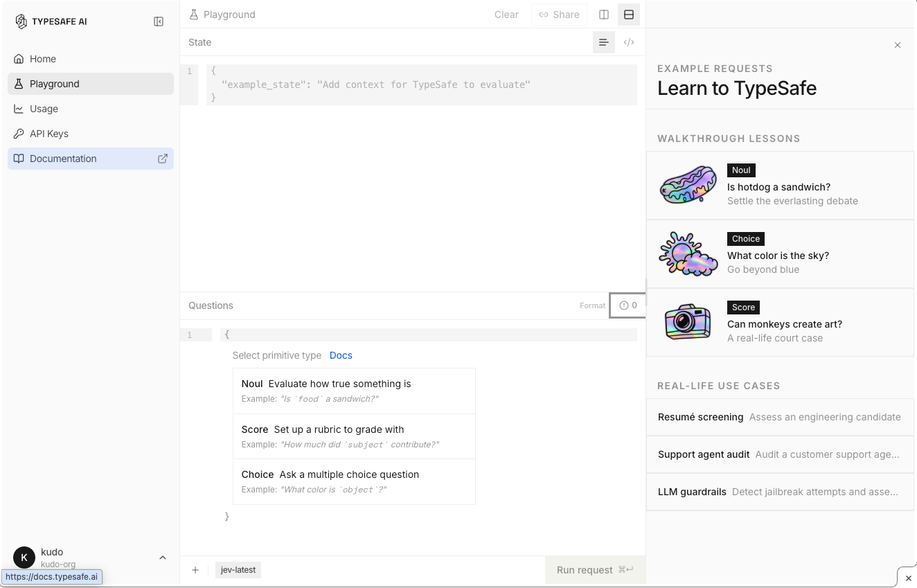Click the 'WALKTHROUGH LESSONS' section heading
Image resolution: width=917 pixels, height=588 pixels.
point(729,139)
